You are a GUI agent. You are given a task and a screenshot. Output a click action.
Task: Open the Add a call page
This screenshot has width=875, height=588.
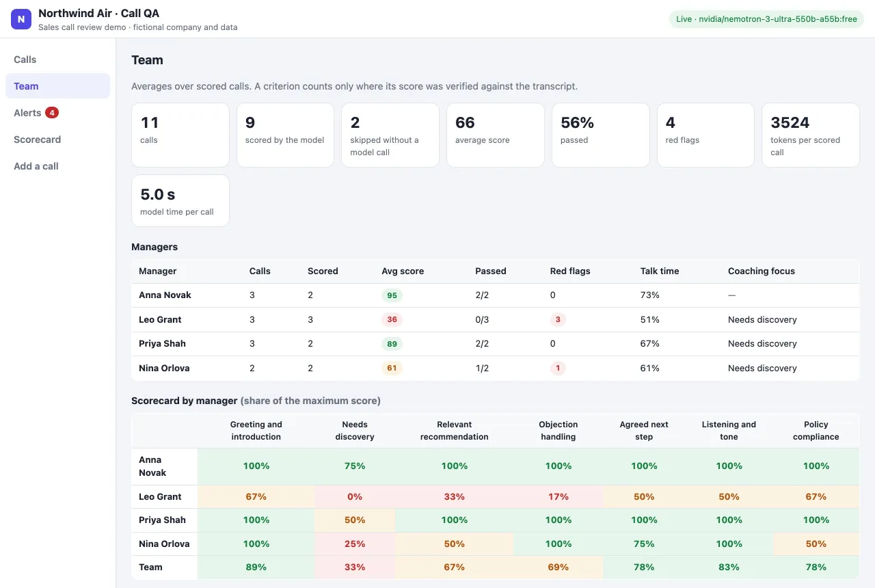(x=57, y=166)
